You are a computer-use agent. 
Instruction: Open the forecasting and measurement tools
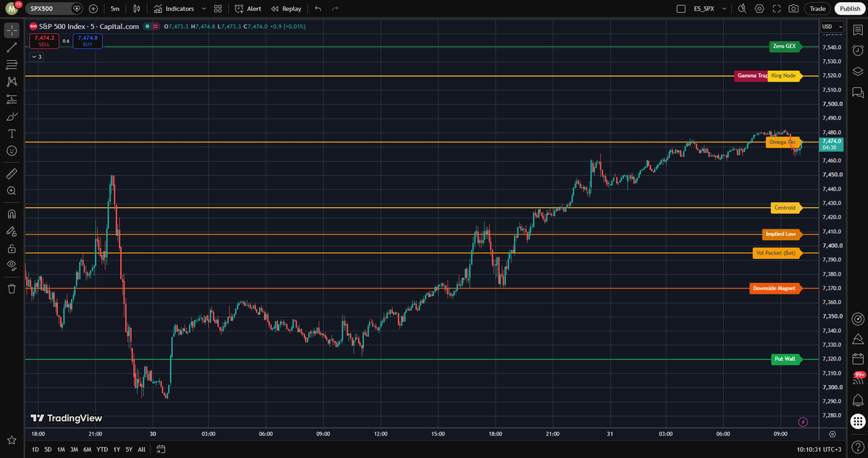[12, 99]
